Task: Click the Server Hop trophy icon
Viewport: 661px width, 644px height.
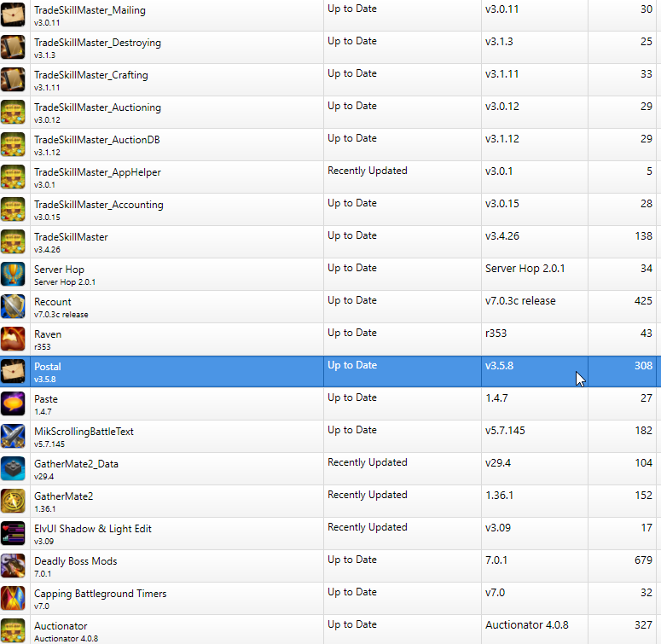Action: click(x=13, y=275)
